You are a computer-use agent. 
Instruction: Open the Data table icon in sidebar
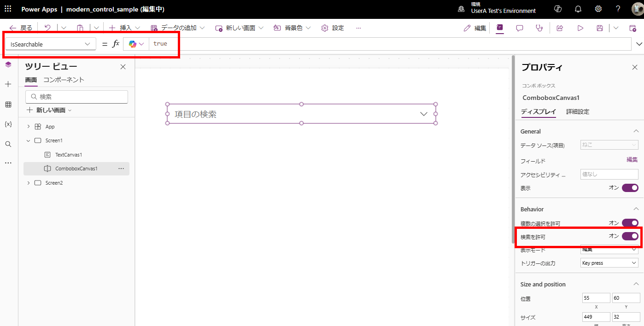(8, 105)
